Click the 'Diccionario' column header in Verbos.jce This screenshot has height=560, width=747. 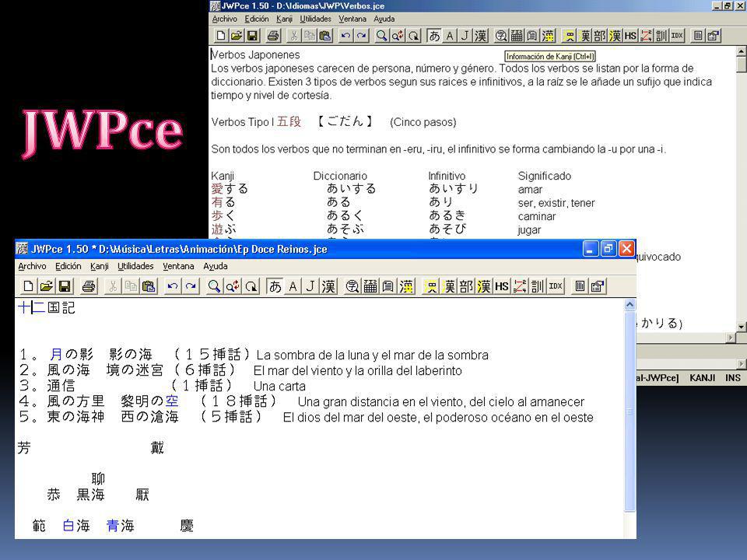[340, 177]
